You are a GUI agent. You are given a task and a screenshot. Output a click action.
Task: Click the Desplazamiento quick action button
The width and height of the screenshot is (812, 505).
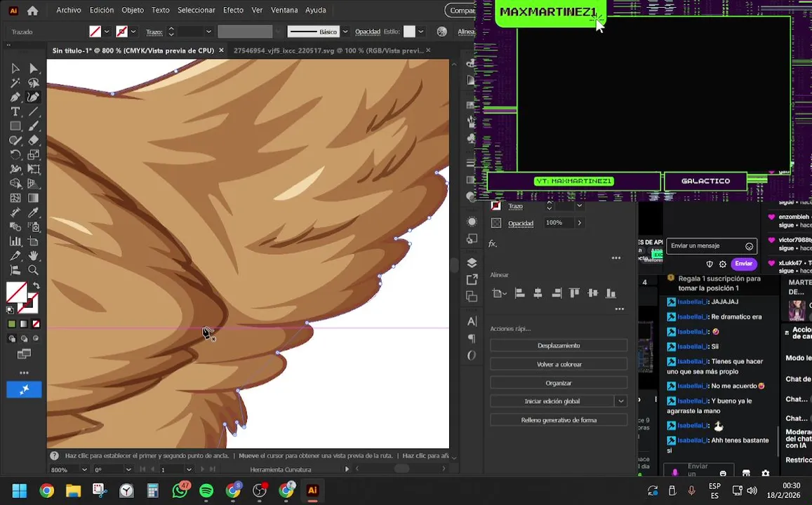(x=559, y=345)
